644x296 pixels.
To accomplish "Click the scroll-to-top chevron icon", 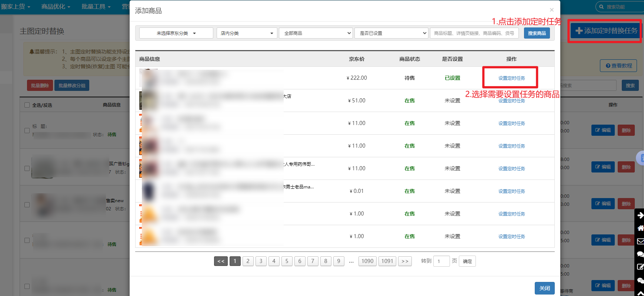I will tap(640, 293).
